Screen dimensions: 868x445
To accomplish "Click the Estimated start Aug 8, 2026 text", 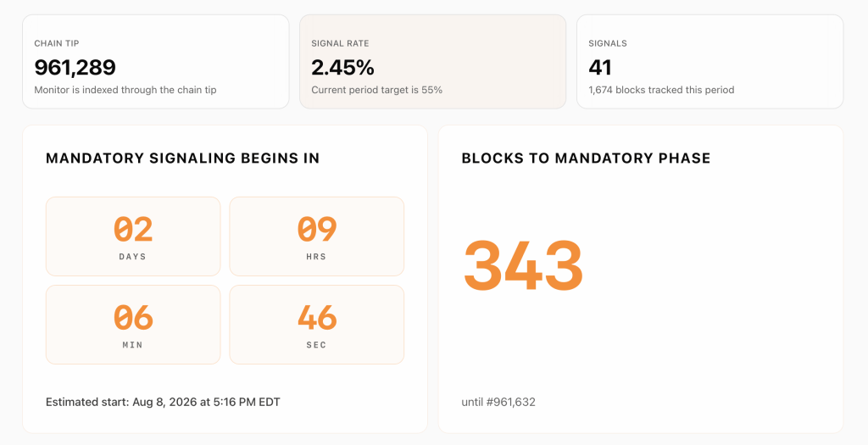I will tap(163, 403).
